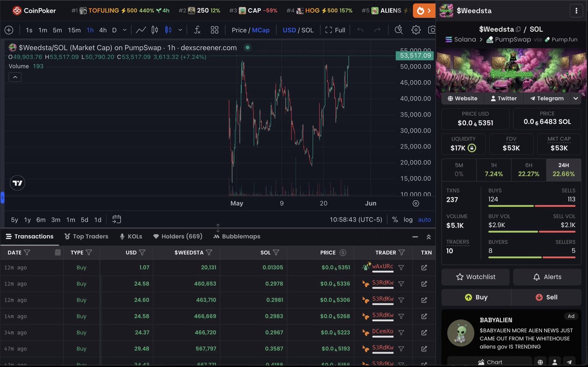Filter by DATE column funnel icon
The image size is (588, 367).
(27, 252)
